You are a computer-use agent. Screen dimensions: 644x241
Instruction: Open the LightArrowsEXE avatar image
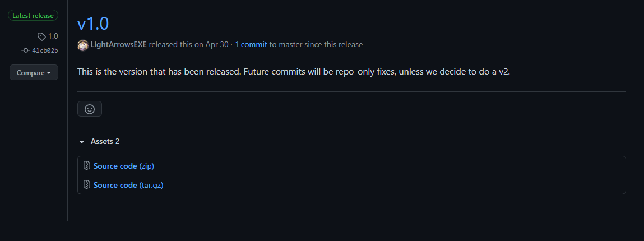[x=83, y=45]
